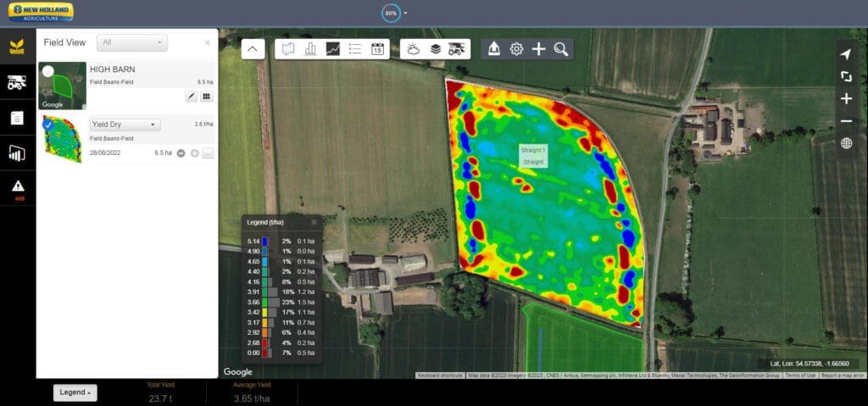
Task: Select the map view toolbar icon
Action: tap(288, 49)
